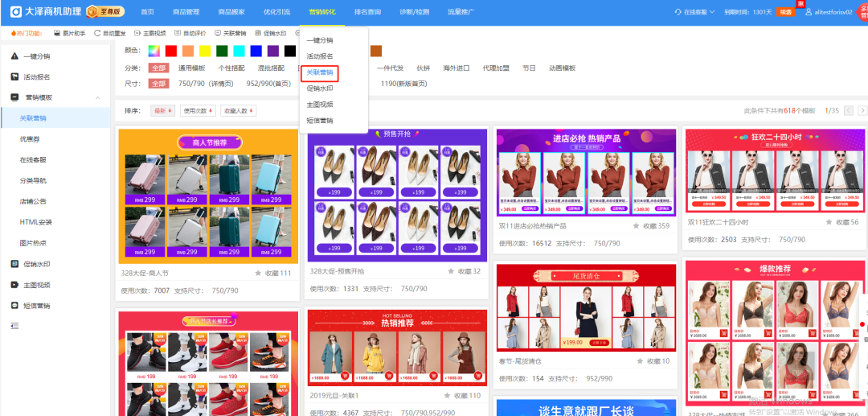Click the orange 续费 renew button

tap(785, 11)
